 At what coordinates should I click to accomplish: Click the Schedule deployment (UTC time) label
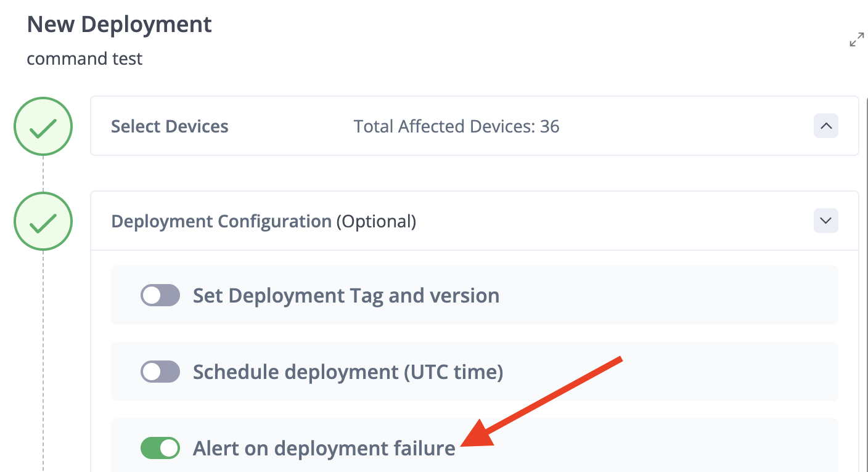pos(348,372)
